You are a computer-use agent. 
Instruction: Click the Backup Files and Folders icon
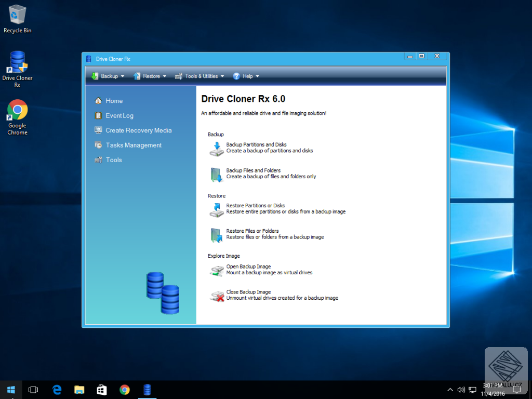pos(216,173)
